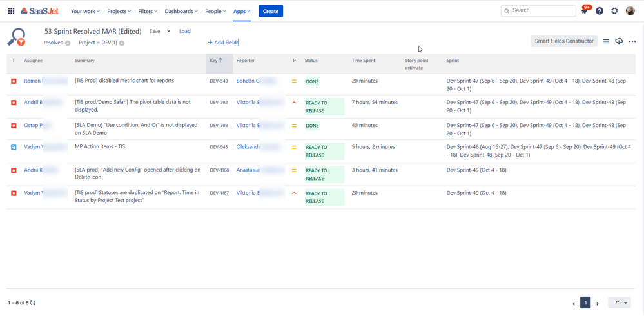This screenshot has height=316, width=644.
Task: Open issue key DEV-549
Action: [x=219, y=81]
